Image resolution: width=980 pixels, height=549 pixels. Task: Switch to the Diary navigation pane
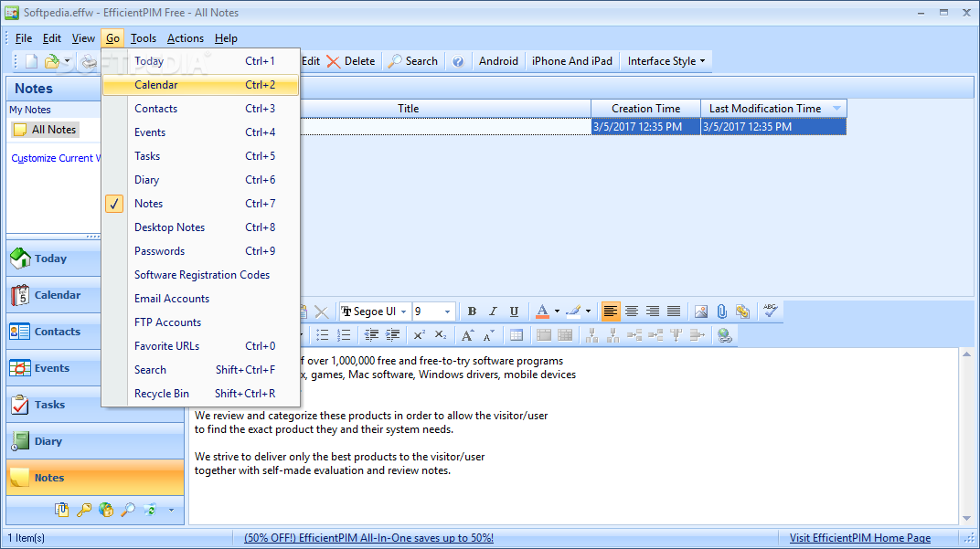point(95,441)
